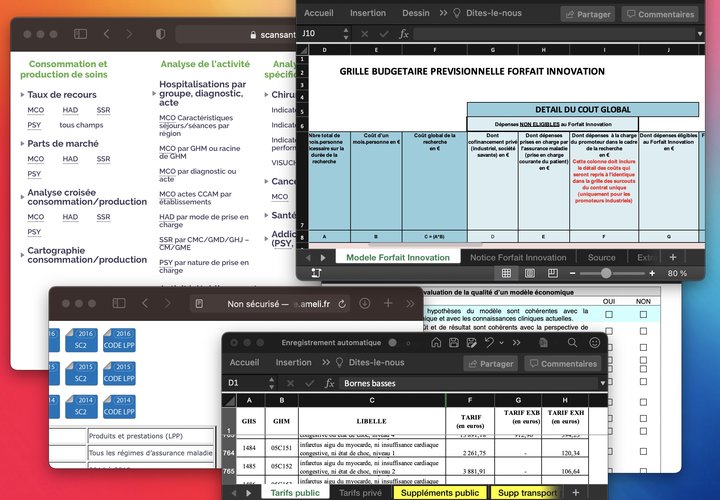
Task: Click J10 name box in budget Excel
Action: point(321,34)
